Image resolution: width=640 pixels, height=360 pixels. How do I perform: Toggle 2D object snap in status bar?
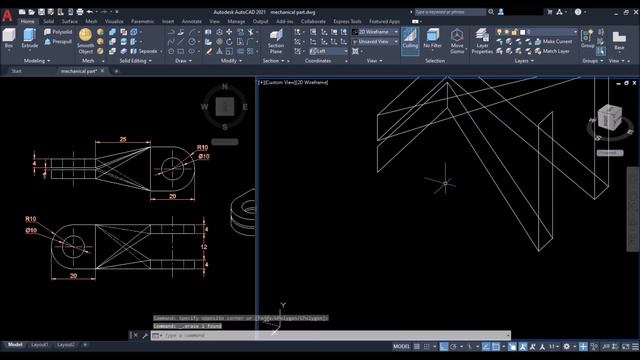tap(496, 347)
